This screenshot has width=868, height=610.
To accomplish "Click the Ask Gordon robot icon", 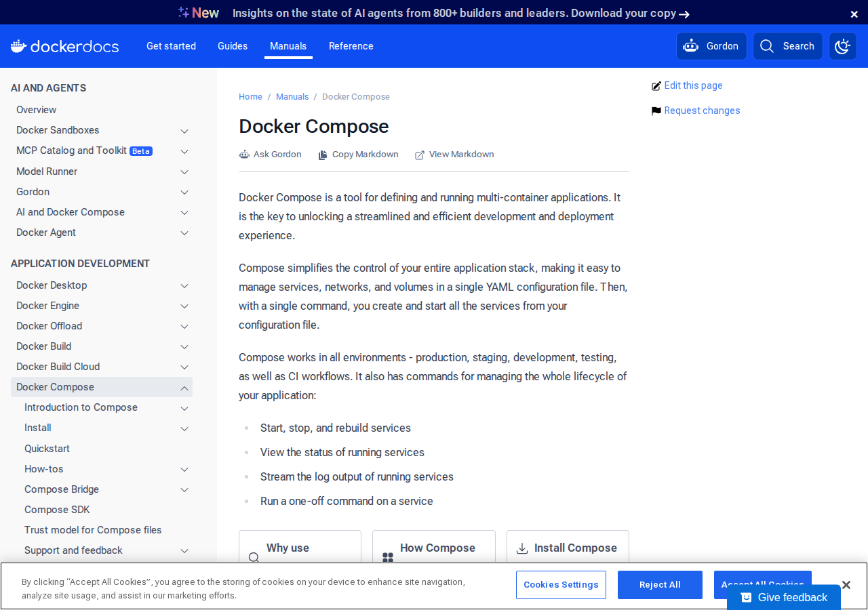I will click(x=244, y=155).
